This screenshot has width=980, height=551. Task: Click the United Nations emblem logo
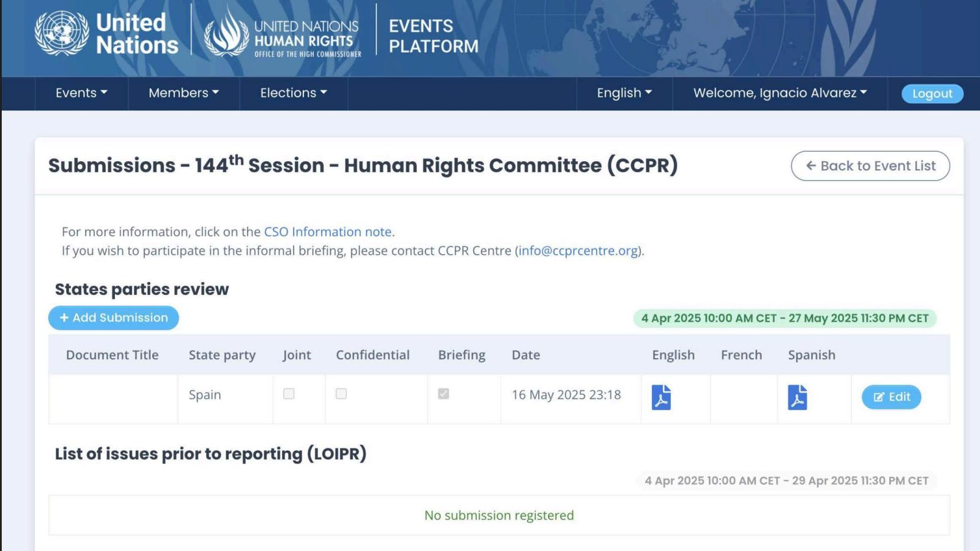[x=62, y=33]
